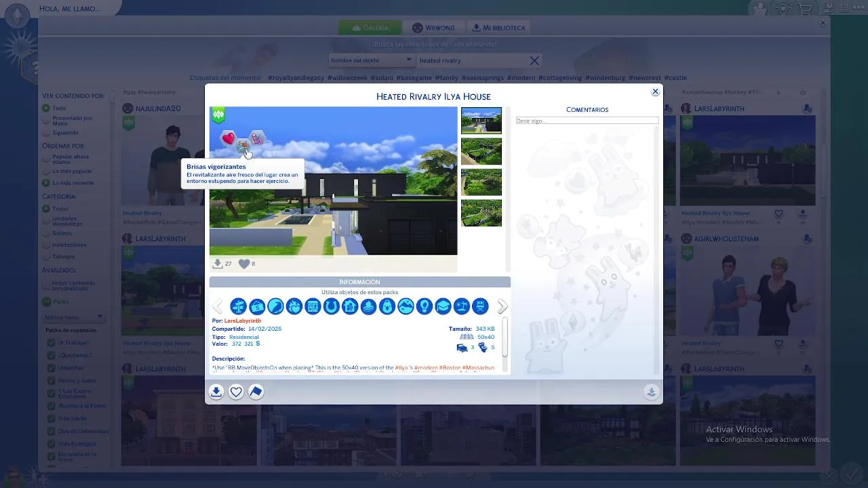Click the director's chair pack icon

(480, 306)
